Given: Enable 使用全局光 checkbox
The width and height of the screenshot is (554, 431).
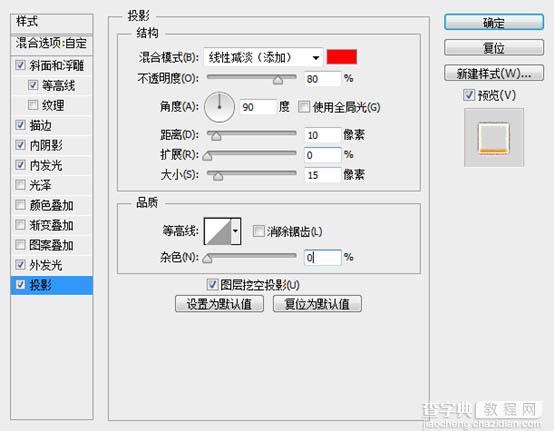Looking at the screenshot, I should pyautogui.click(x=304, y=107).
